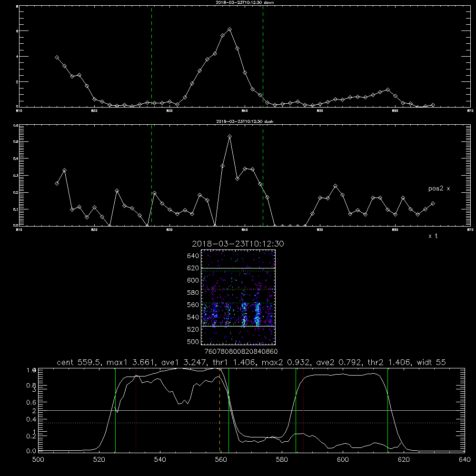This screenshot has height=476, width=476.
Task: Click the leftmost green vertical line in the bottom plot
Action: pos(115,410)
